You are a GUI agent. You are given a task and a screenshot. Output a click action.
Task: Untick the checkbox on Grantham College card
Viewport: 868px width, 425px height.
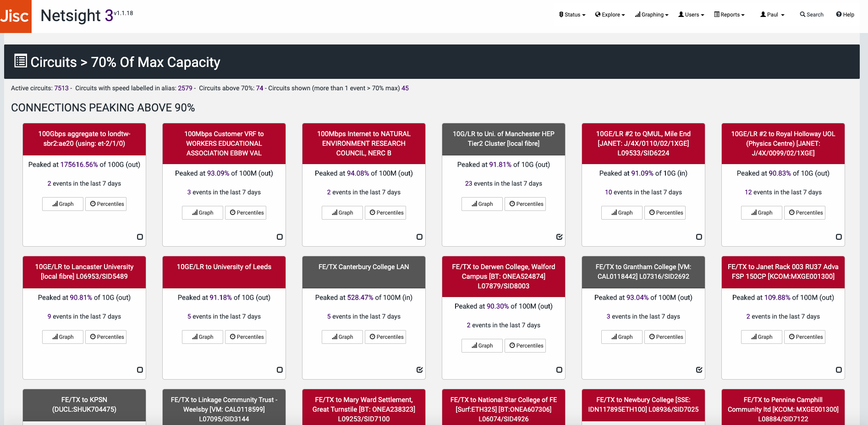699,370
